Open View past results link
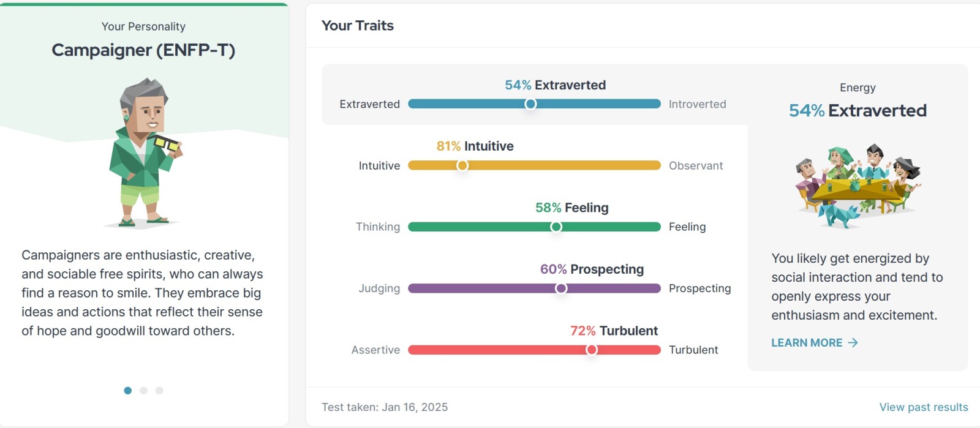 coord(923,407)
